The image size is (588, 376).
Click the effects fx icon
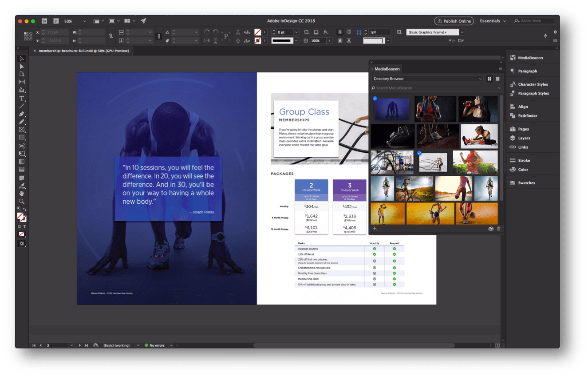click(326, 32)
